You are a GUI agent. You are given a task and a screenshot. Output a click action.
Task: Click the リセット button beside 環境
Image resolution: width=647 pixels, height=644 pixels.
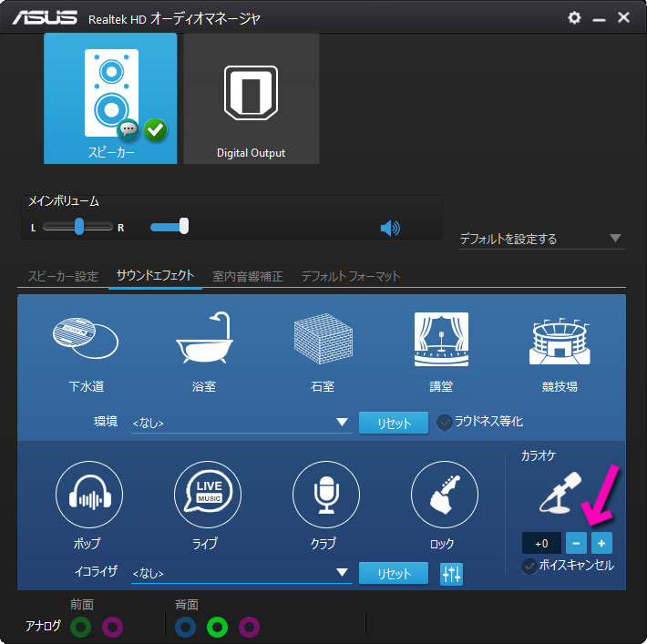coord(393,423)
